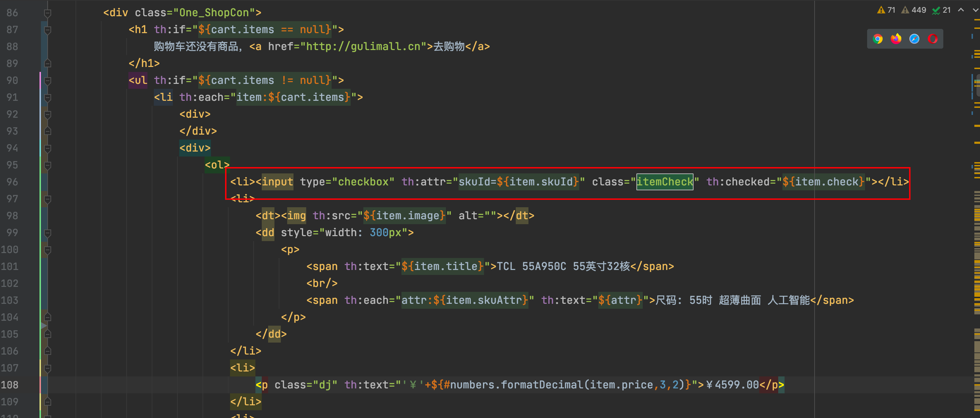Click the dj class value on line 108
The width and height of the screenshot is (980, 418).
(325, 385)
